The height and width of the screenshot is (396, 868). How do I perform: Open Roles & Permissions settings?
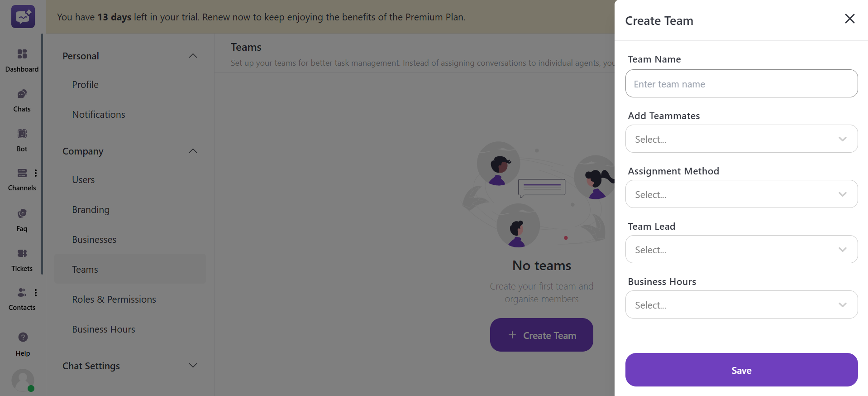click(x=114, y=299)
